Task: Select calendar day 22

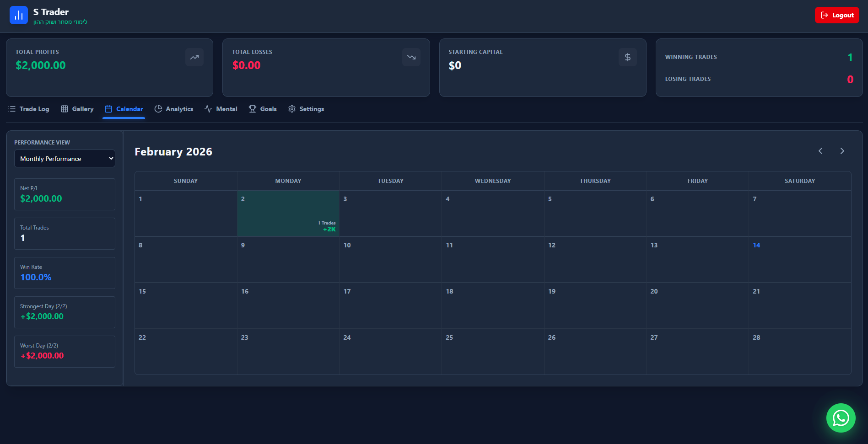Action: 186,352
